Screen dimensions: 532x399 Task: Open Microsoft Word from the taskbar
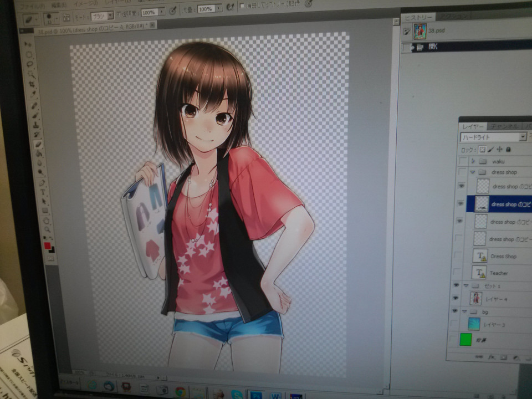[275, 395]
